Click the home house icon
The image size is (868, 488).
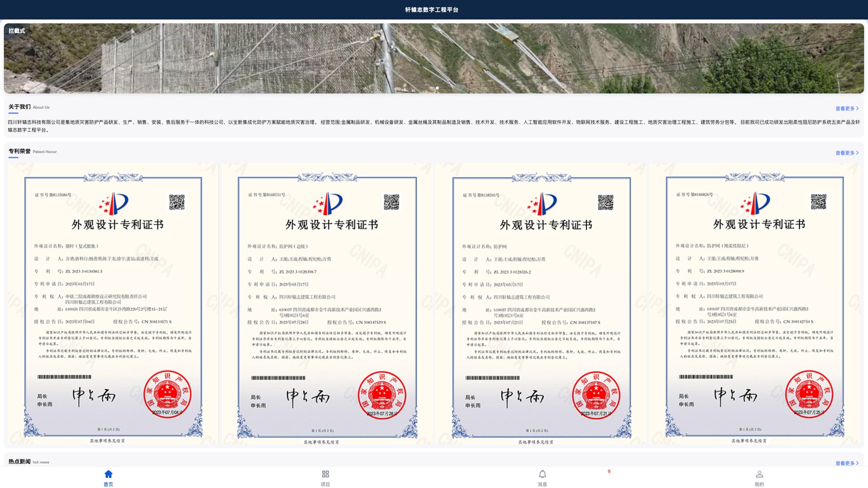point(108,474)
